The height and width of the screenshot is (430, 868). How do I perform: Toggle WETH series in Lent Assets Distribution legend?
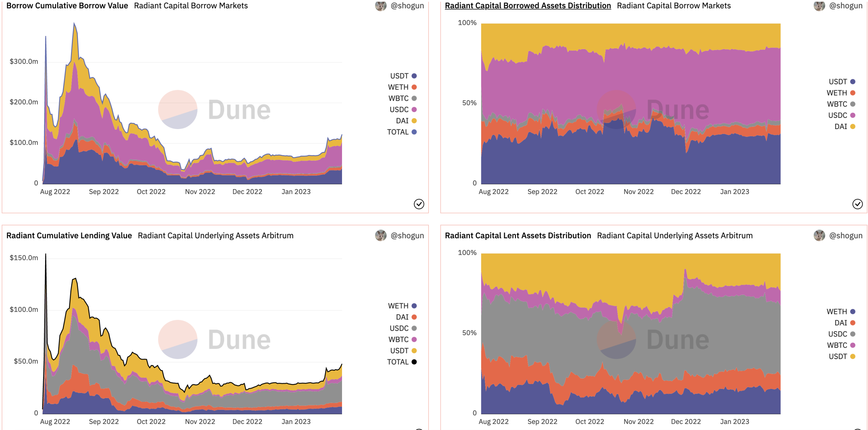tap(841, 311)
